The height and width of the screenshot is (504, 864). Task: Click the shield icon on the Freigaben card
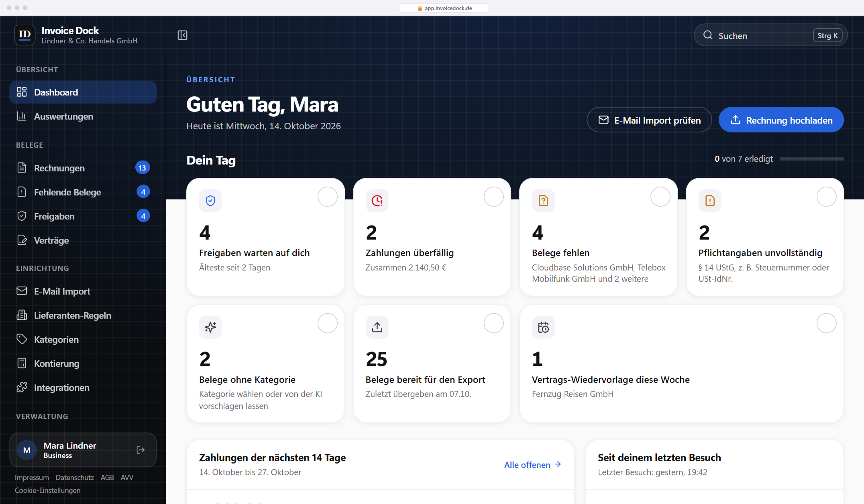[x=210, y=201]
